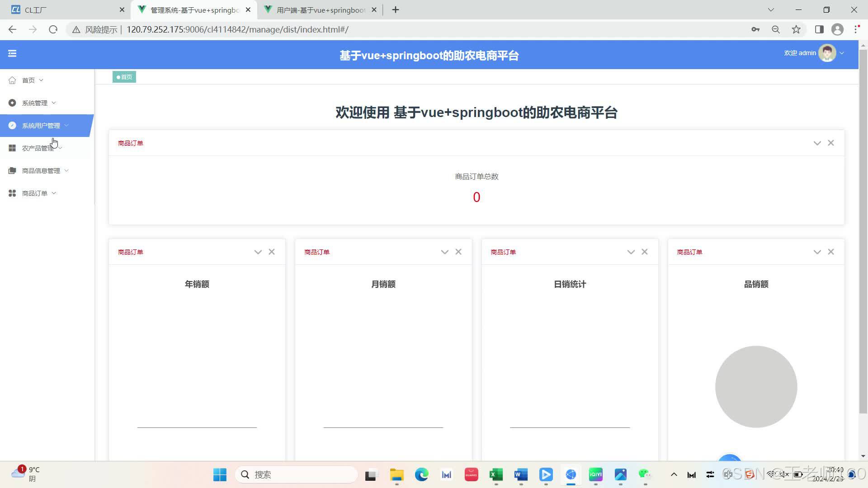
Task: Collapse the 商品订单总数 panel chevron
Action: tap(817, 143)
